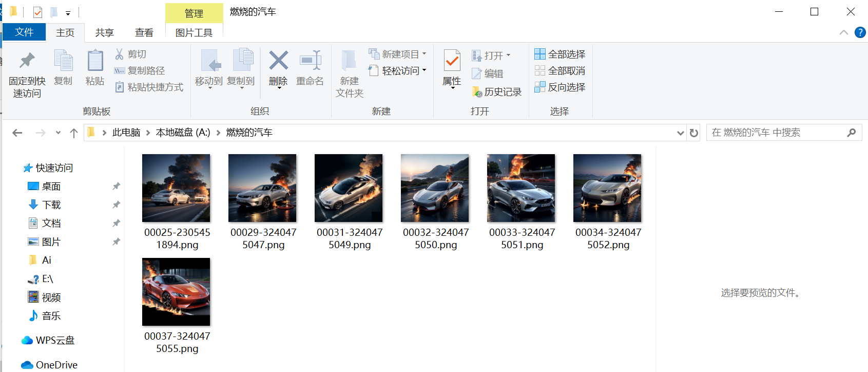Open the Share (共享) ribbon tab
868x372 pixels.
104,32
